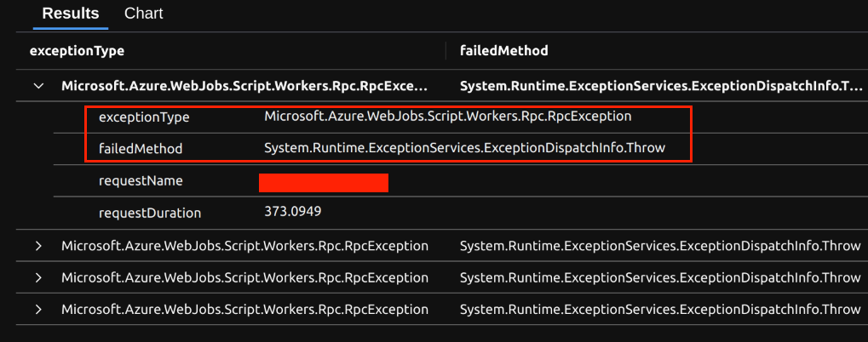Expand the second collapsed RpcException row
Image resolution: width=868 pixels, height=342 pixels.
38,277
